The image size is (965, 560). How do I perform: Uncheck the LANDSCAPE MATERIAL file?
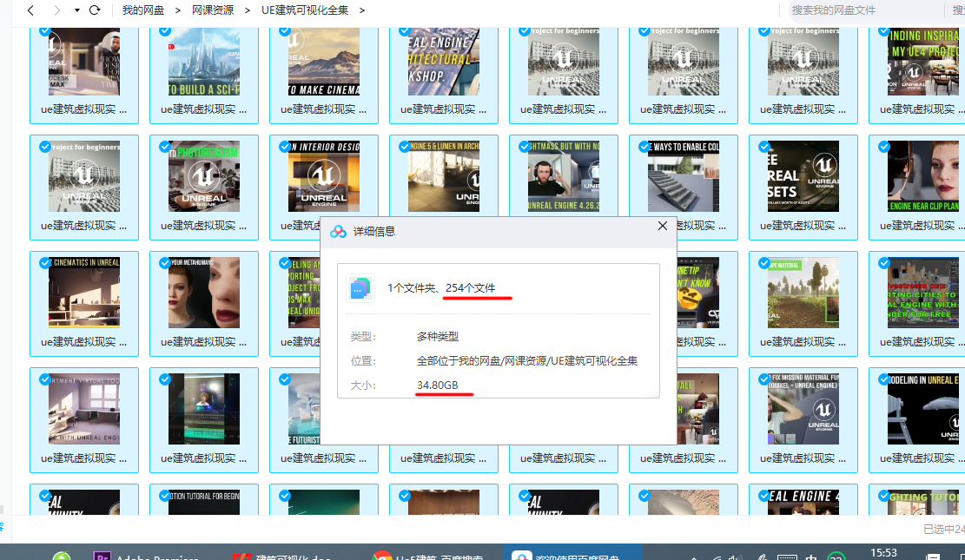(x=763, y=263)
